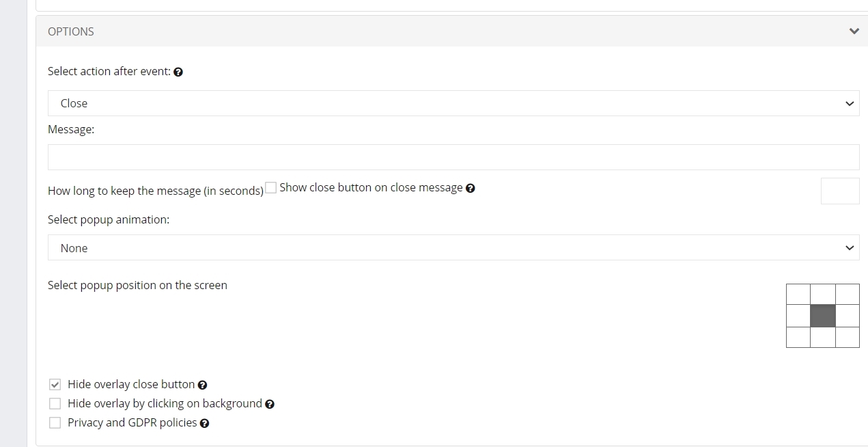
Task: Uncheck Hide overlay close button
Action: click(55, 385)
